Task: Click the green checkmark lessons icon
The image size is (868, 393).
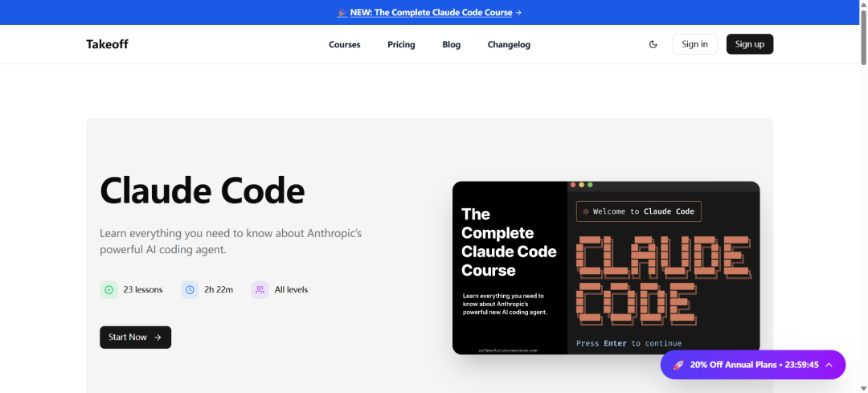Action: pos(109,289)
